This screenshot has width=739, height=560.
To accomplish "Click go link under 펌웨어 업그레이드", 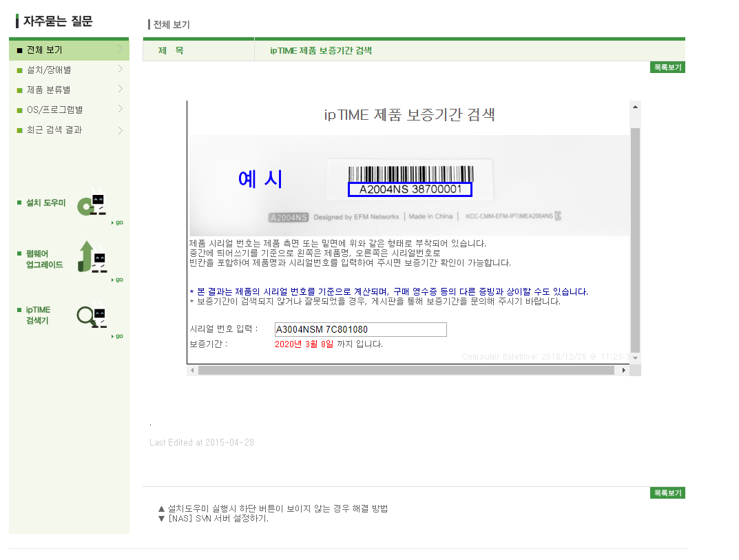I will 117,280.
